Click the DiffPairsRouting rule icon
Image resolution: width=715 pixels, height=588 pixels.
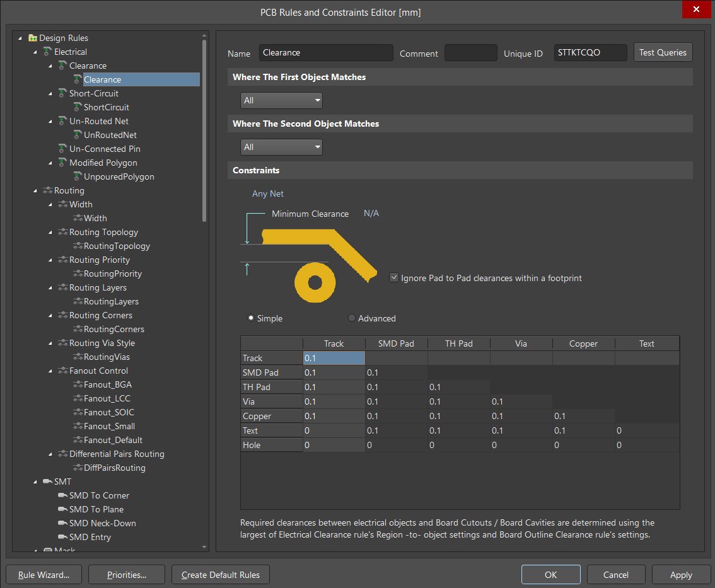(78, 468)
